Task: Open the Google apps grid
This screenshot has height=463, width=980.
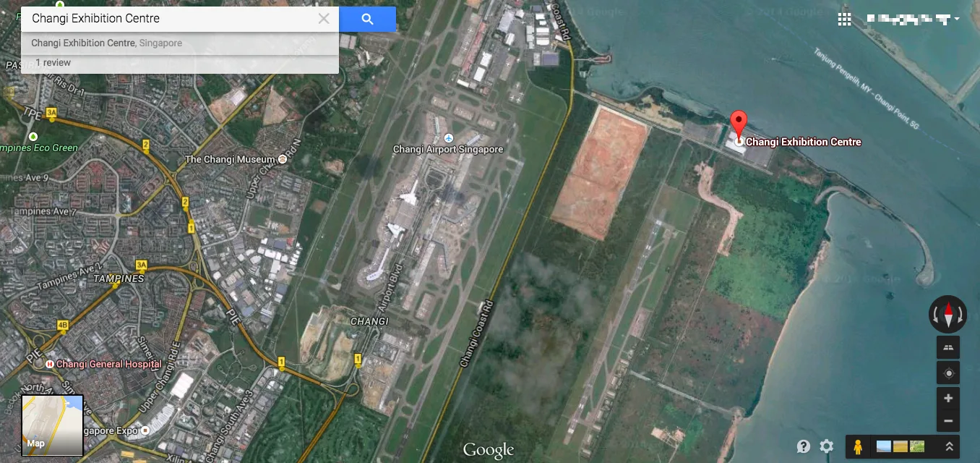Action: (x=844, y=20)
